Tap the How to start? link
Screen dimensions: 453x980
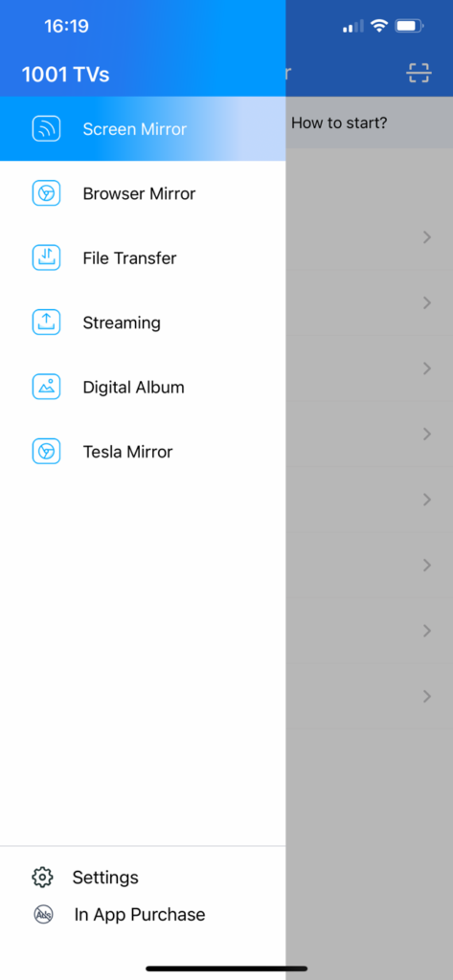[x=339, y=122]
